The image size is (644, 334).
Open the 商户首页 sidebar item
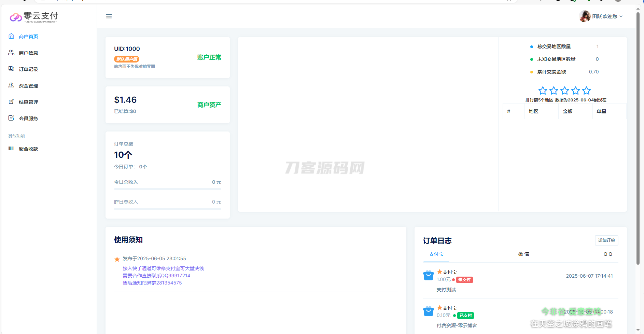28,36
